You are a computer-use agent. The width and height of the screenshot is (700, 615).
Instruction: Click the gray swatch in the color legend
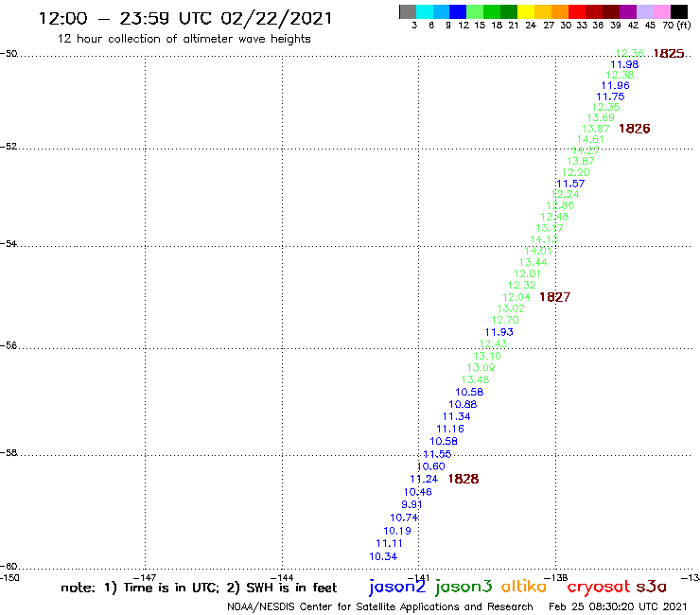[x=408, y=11]
